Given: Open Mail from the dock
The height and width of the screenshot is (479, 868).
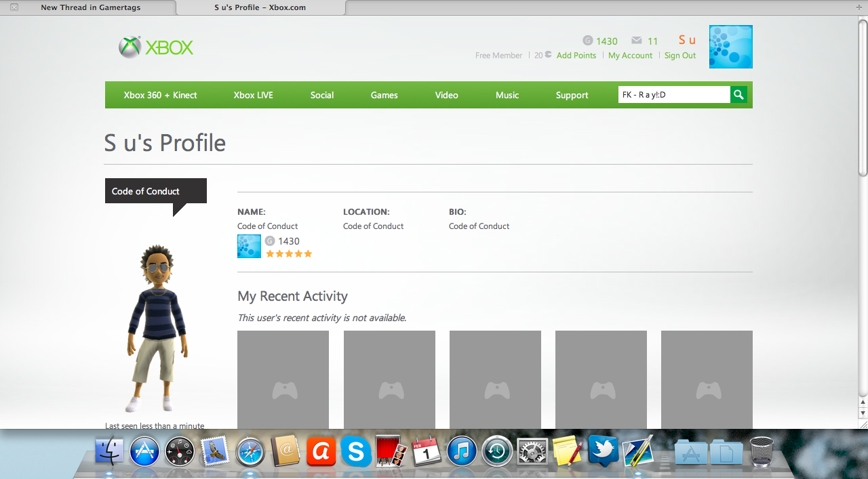Looking at the screenshot, I should pos(215,451).
